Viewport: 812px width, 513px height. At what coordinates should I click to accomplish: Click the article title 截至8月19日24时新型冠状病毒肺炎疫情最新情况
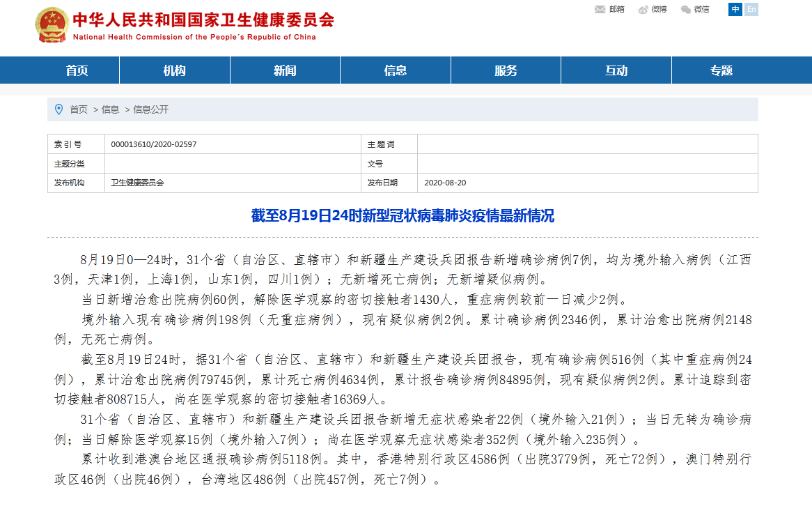click(403, 215)
